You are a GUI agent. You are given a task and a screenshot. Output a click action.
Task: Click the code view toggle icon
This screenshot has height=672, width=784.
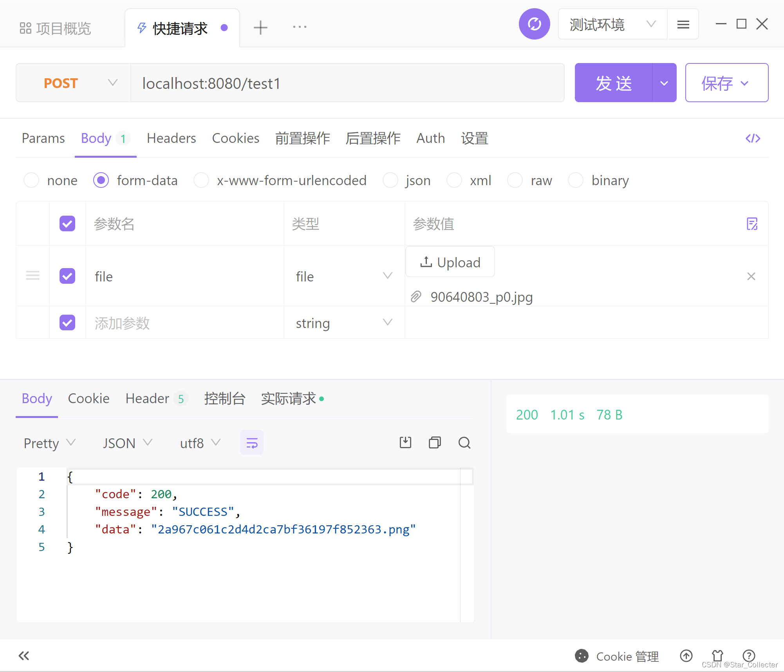pos(753,138)
